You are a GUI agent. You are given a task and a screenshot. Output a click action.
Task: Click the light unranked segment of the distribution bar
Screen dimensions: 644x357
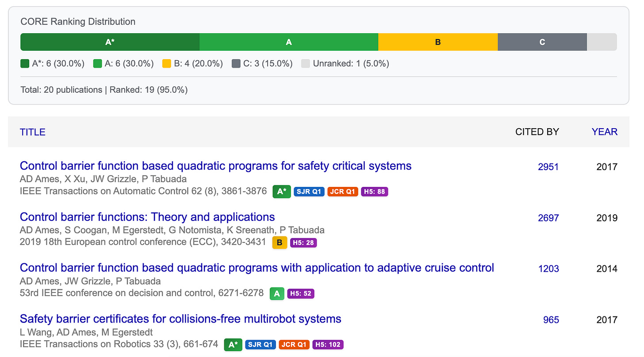tap(602, 42)
